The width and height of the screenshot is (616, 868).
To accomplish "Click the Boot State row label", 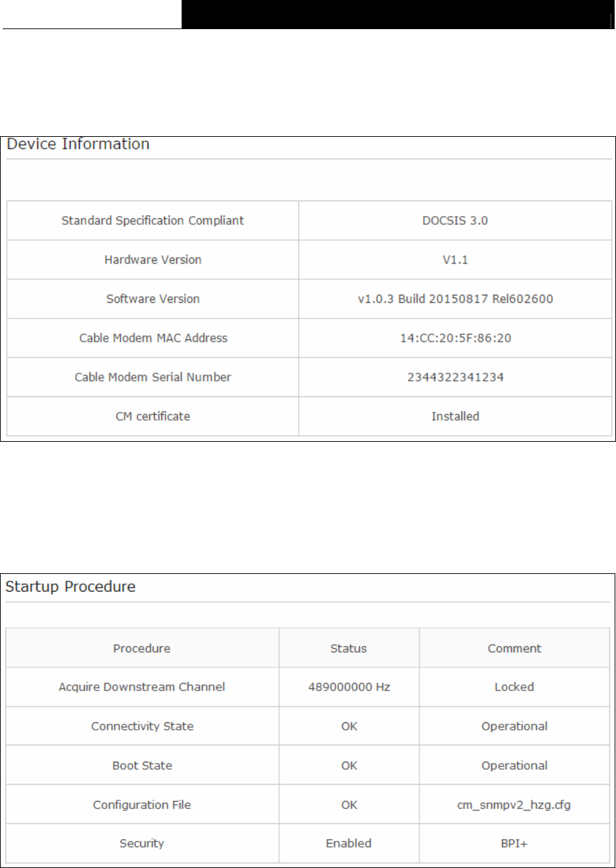I will [x=142, y=766].
